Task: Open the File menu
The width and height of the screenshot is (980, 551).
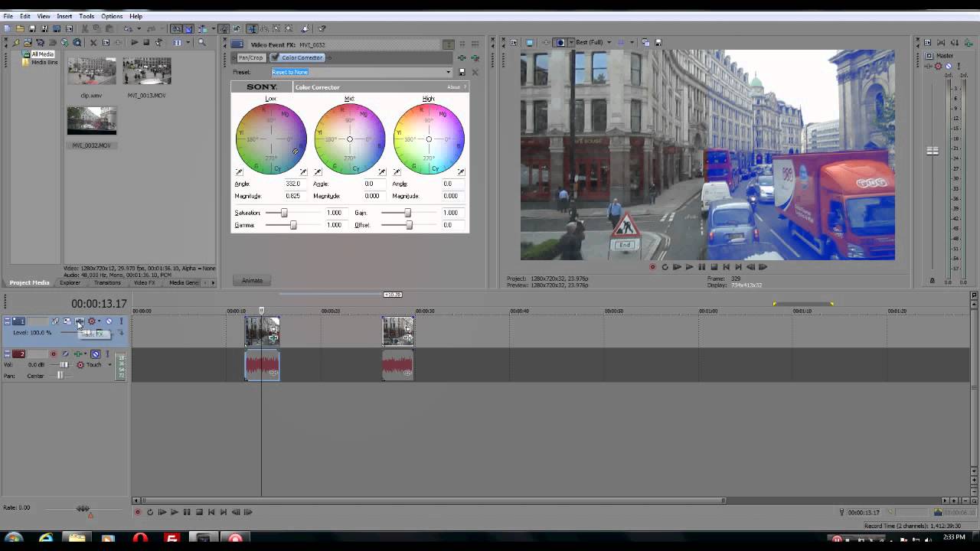Action: 8,16
